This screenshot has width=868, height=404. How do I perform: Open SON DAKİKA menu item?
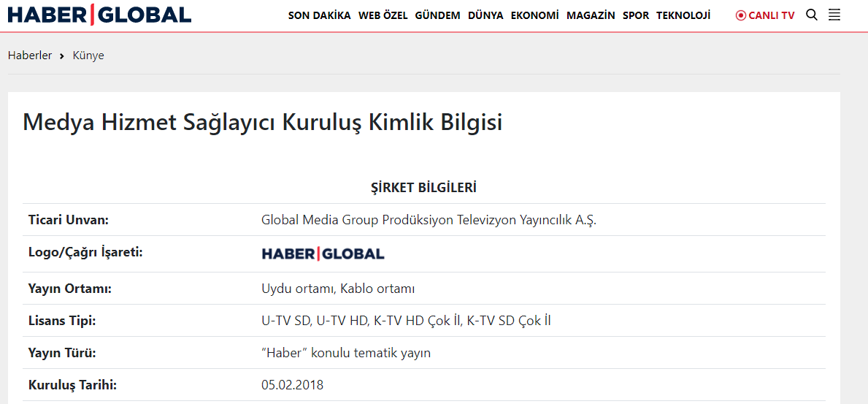coord(320,15)
